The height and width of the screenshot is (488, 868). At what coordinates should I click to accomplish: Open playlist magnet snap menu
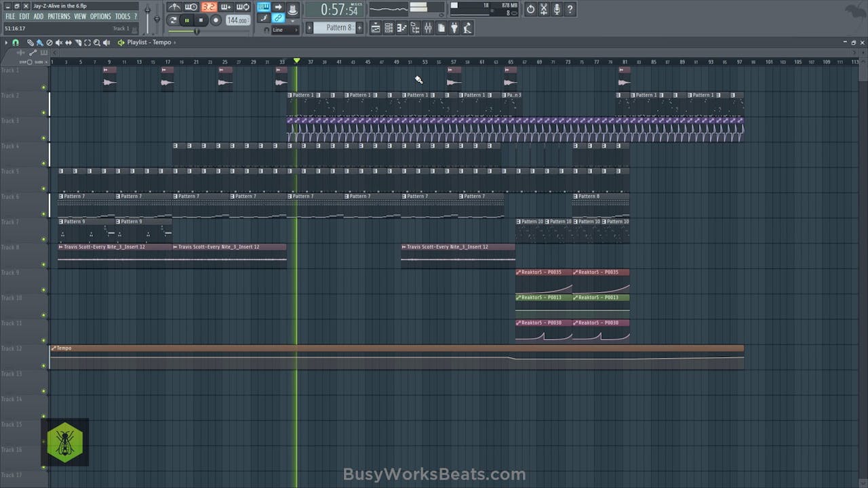(16, 43)
